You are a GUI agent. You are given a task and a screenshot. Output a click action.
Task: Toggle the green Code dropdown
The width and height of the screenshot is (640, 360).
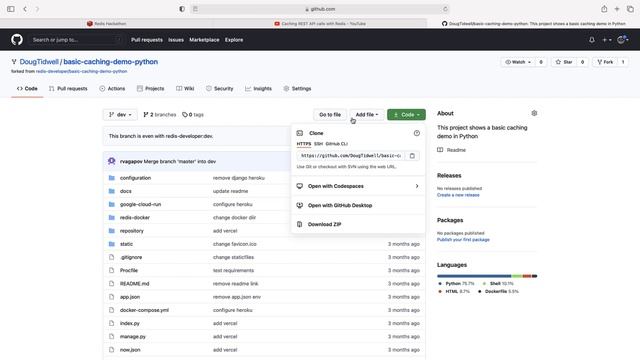pyautogui.click(x=406, y=115)
